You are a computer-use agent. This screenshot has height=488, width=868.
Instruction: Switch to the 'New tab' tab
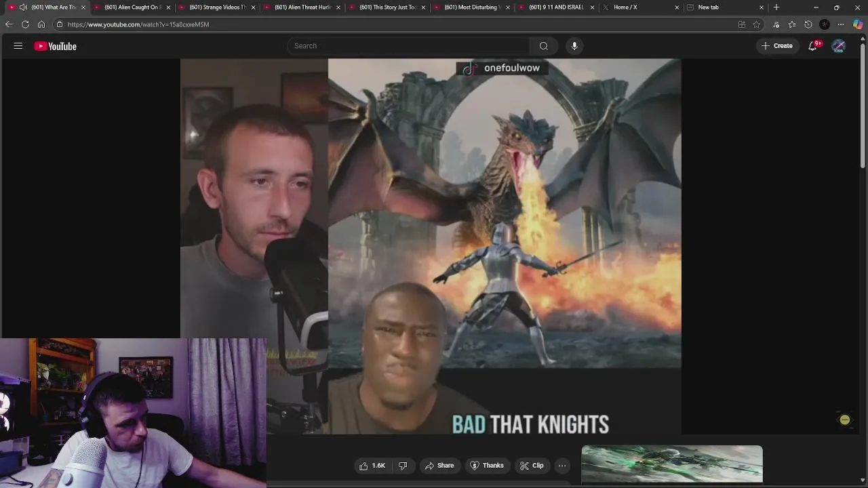pos(725,7)
